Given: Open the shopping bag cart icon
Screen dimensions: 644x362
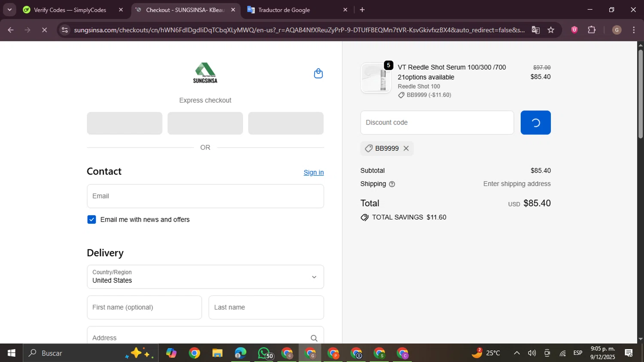Looking at the screenshot, I should pyautogui.click(x=318, y=73).
